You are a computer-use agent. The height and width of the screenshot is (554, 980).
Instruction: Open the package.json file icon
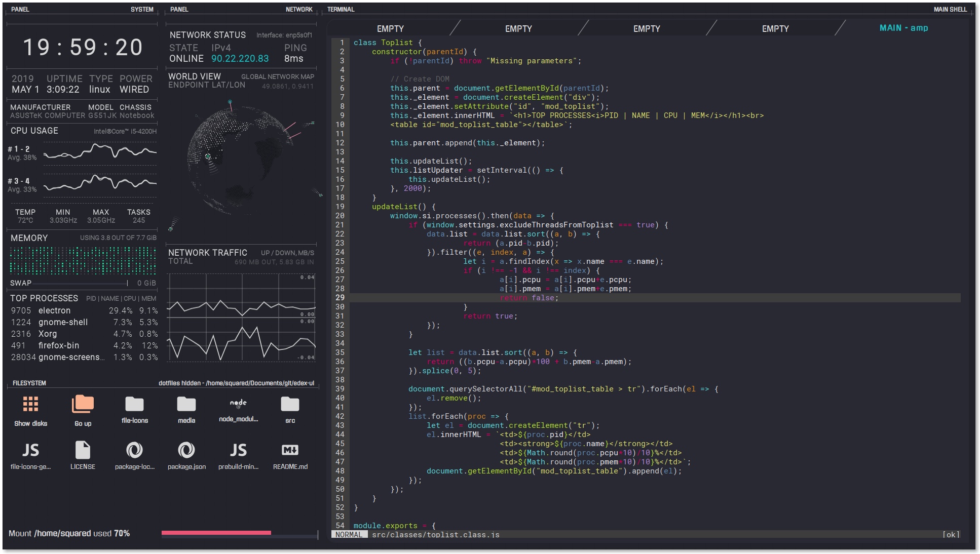click(186, 450)
